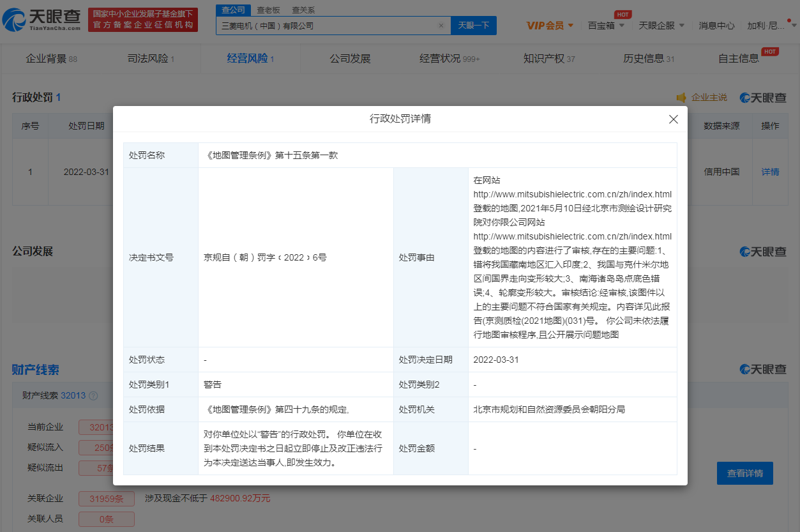Click the 详情 link in the penalty row
Screen dimensions: 800x532
[x=770, y=172]
